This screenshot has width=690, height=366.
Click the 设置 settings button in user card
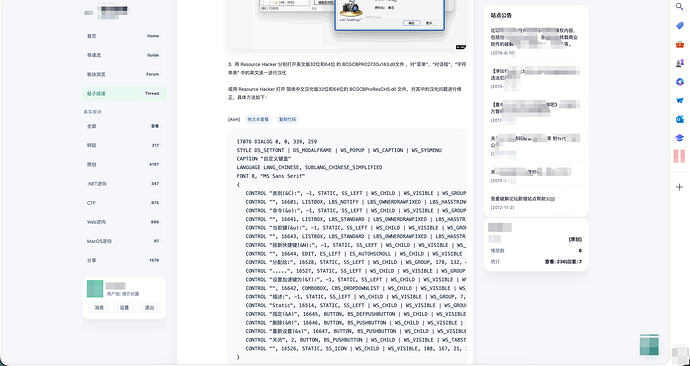(125, 307)
